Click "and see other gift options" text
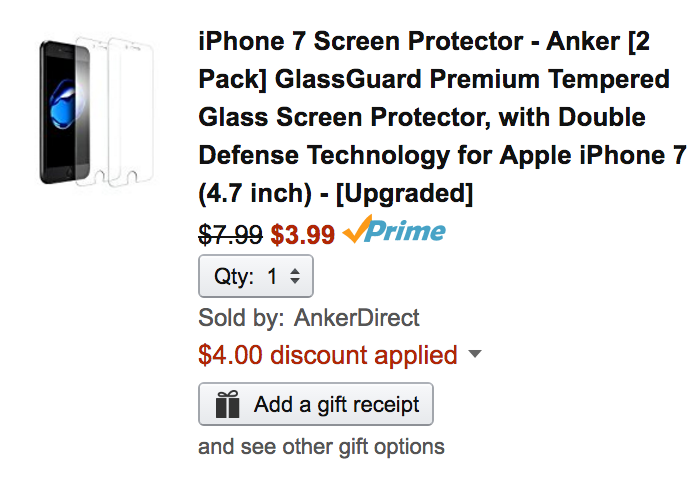 pos(321,446)
